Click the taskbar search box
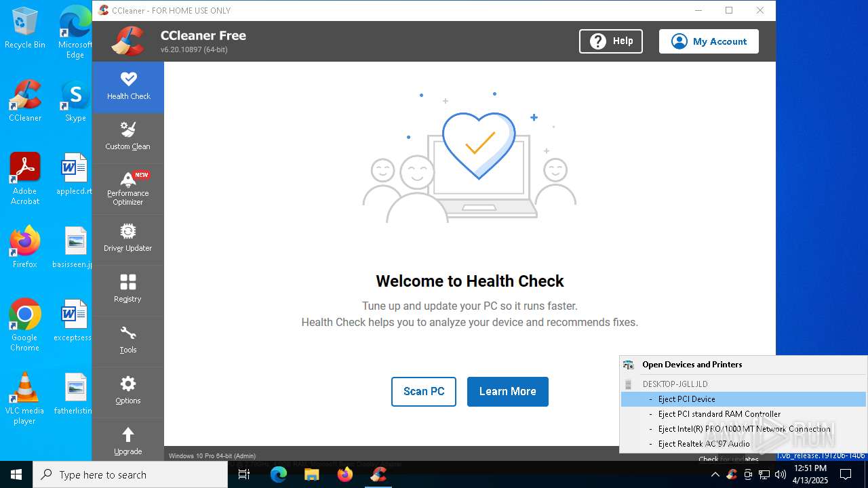Image resolution: width=868 pixels, height=488 pixels. [x=130, y=474]
